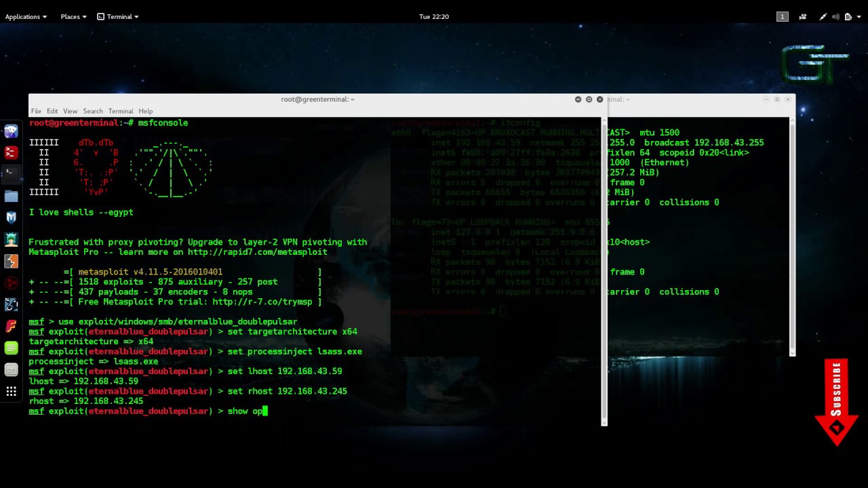This screenshot has width=868, height=488.
Task: Click the red Subscribe arrow button
Action: tap(837, 403)
